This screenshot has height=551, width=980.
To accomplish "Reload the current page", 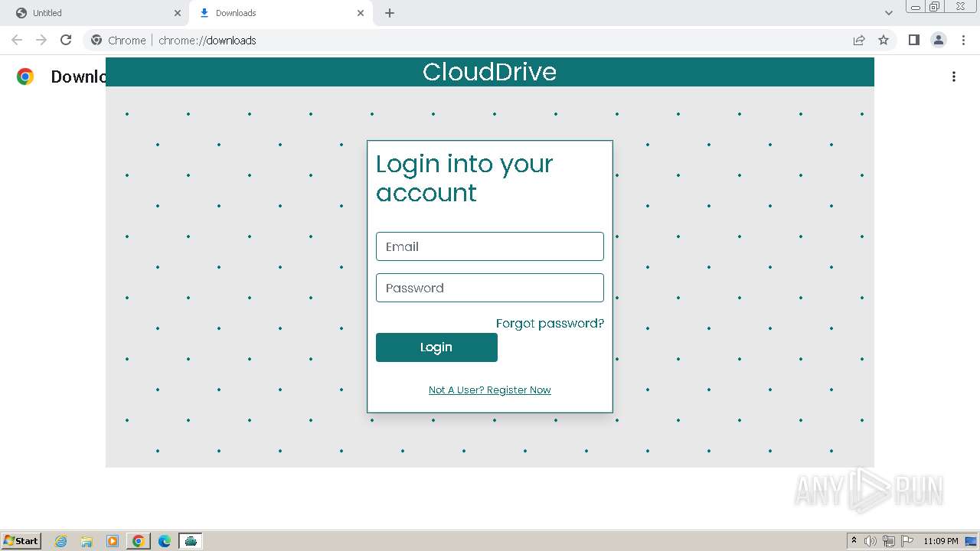I will point(66,40).
